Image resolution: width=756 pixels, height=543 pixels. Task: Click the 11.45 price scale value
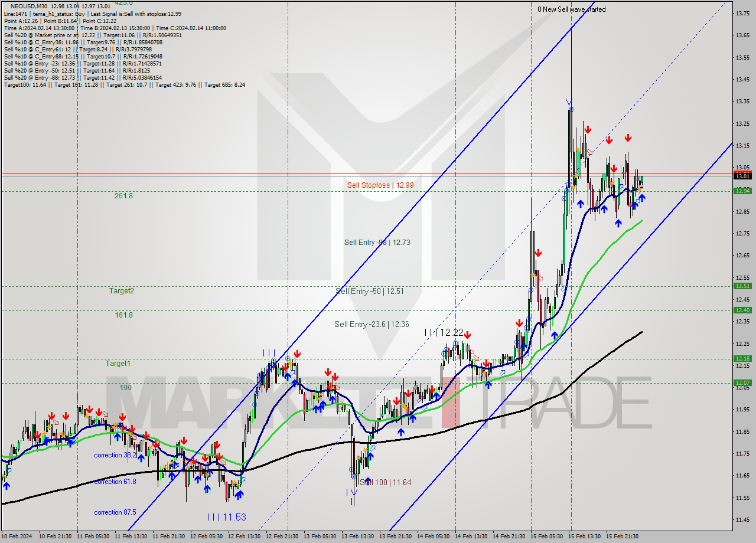(742, 520)
